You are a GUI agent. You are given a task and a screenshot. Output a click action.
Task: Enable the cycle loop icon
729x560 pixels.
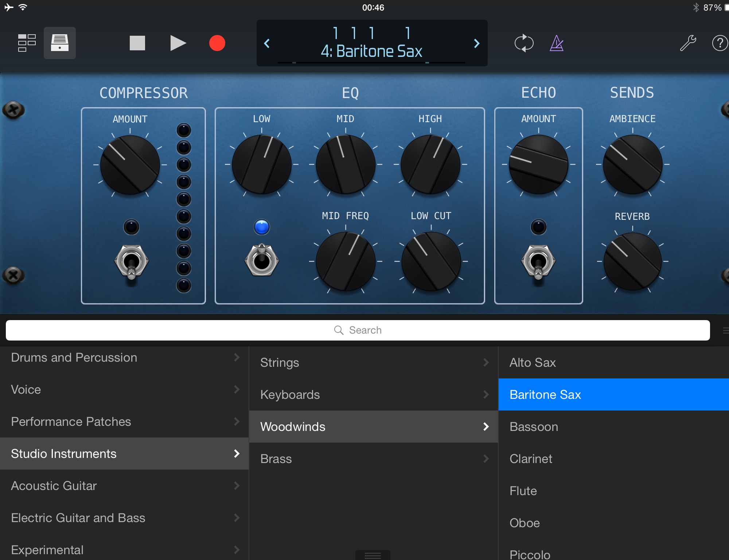[x=524, y=43]
